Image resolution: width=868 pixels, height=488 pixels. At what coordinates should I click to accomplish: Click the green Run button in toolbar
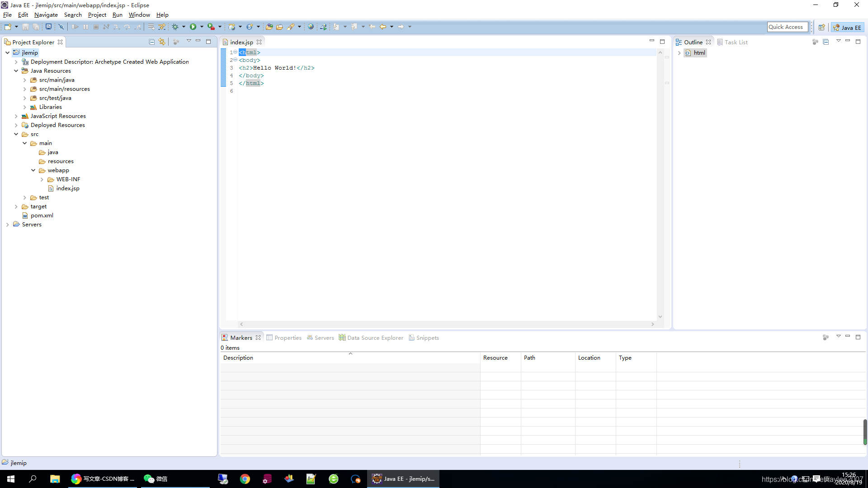pyautogui.click(x=193, y=27)
